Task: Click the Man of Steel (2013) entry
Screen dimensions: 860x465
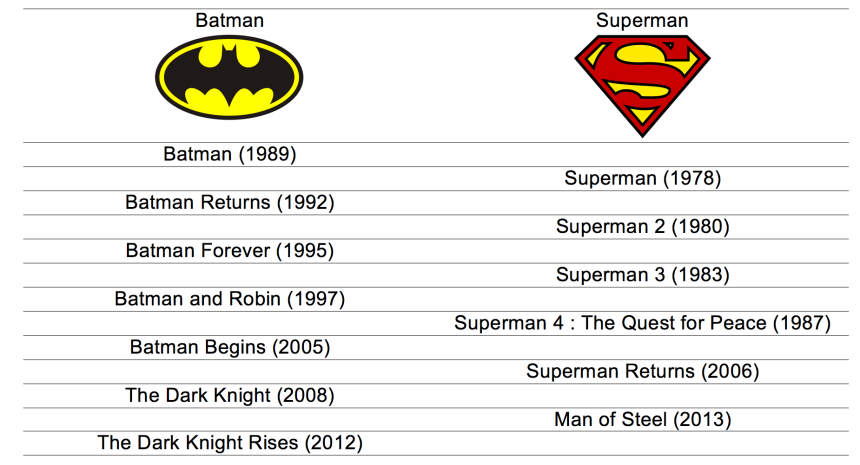Action: tap(642, 420)
